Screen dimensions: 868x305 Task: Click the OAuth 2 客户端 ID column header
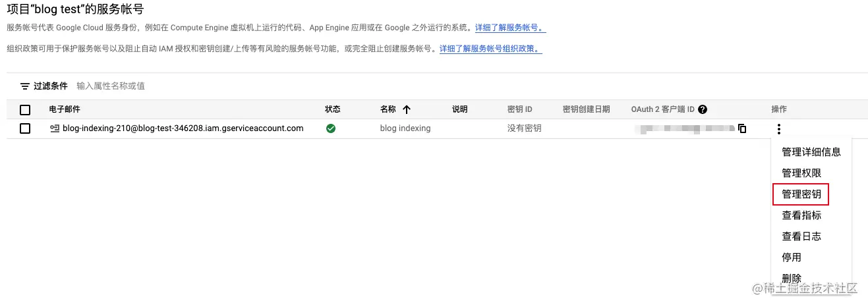[662, 109]
